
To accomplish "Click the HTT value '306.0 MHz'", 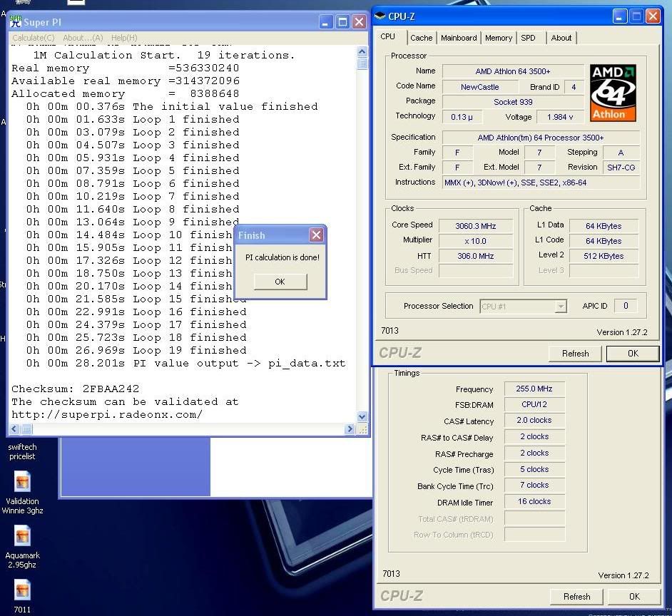I will pos(475,256).
